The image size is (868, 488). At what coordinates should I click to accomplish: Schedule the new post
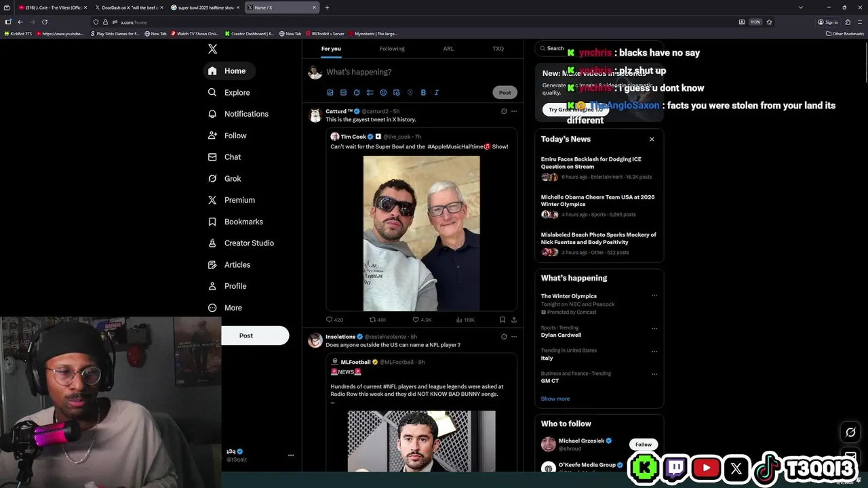(397, 92)
